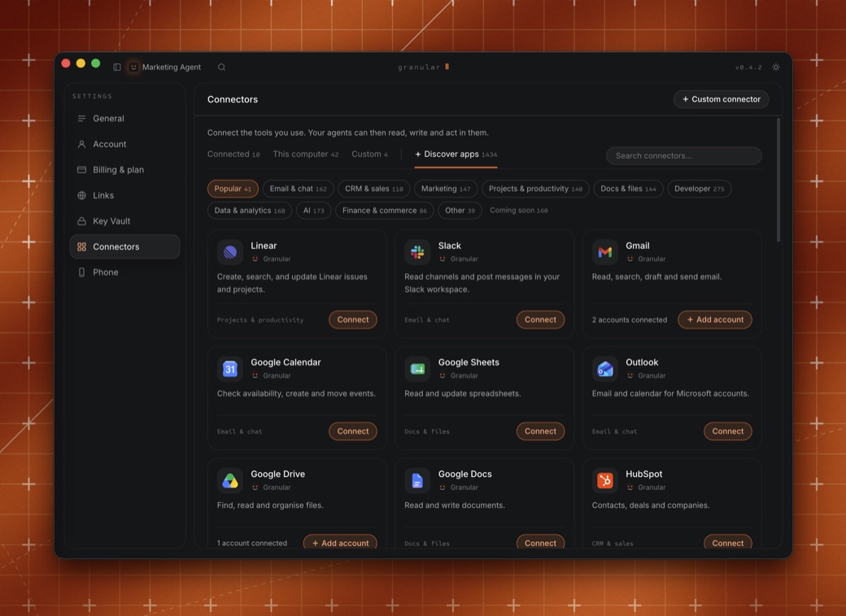Click the Slack app icon
Screen dimensions: 846x616
coord(417,252)
